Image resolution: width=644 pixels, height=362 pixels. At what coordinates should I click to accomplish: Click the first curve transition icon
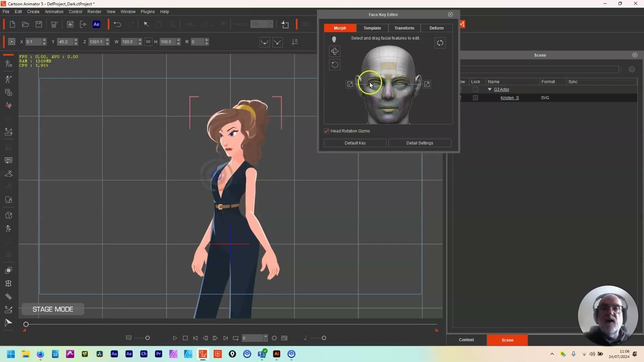click(x=265, y=42)
